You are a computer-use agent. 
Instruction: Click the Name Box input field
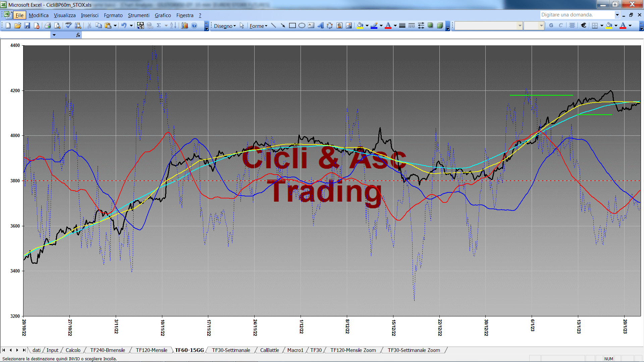[x=25, y=35]
